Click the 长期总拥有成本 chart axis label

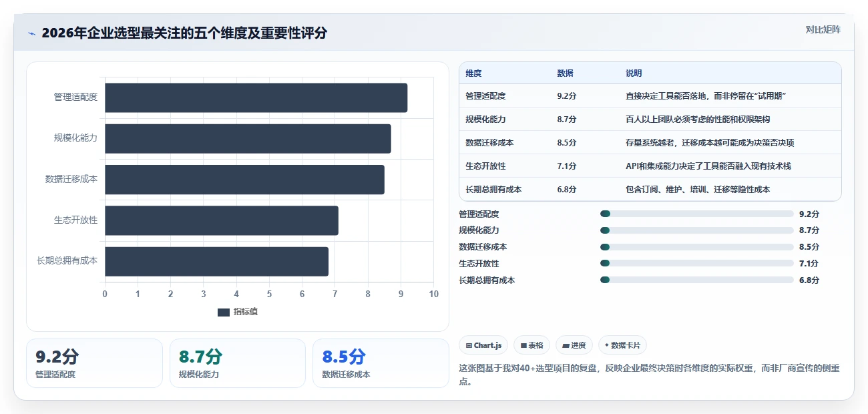point(67,261)
